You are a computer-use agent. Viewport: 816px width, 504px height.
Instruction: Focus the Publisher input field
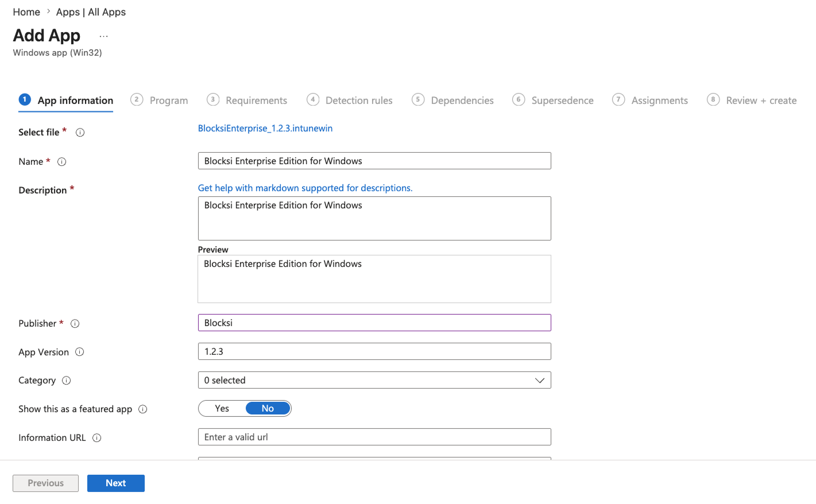[374, 323]
